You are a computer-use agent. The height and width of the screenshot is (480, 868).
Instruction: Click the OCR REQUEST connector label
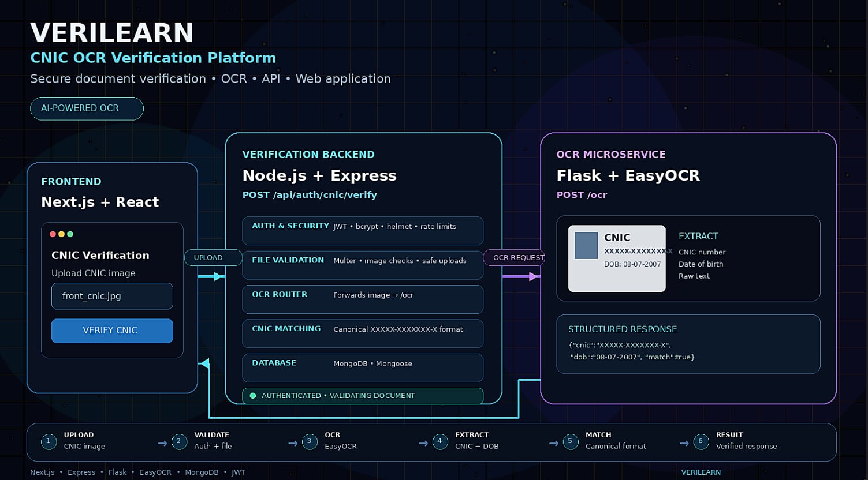[514, 257]
